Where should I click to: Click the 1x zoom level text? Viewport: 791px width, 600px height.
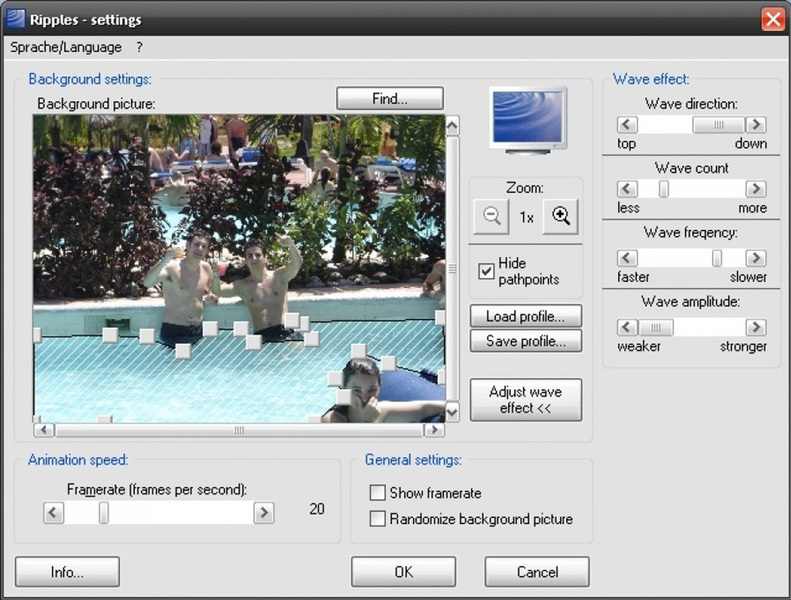tap(526, 217)
